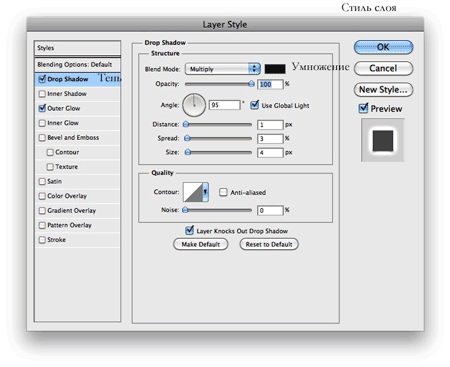
Task: Open the shadow color swatch
Action: [275, 69]
